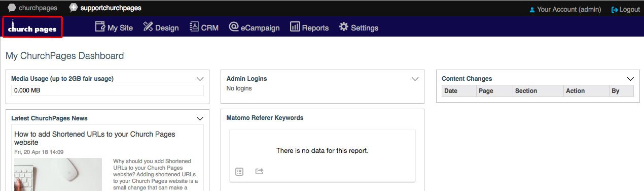Click the news article thumbnail image
Viewport: 644px width, 191px height.
[x=58, y=174]
